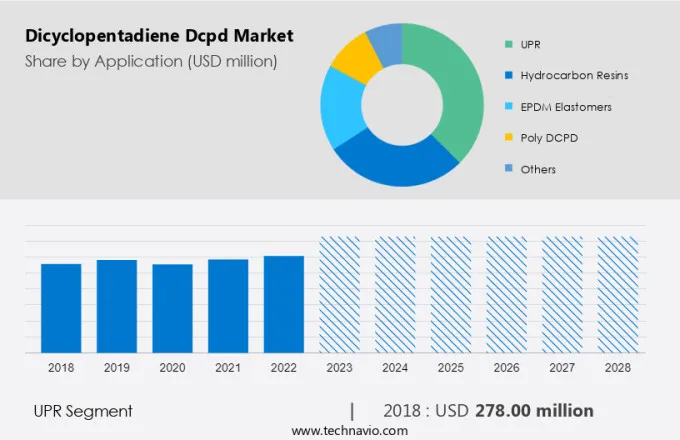680x440 pixels.
Task: Click the 2028 hatched forecast bar
Action: pos(617,295)
